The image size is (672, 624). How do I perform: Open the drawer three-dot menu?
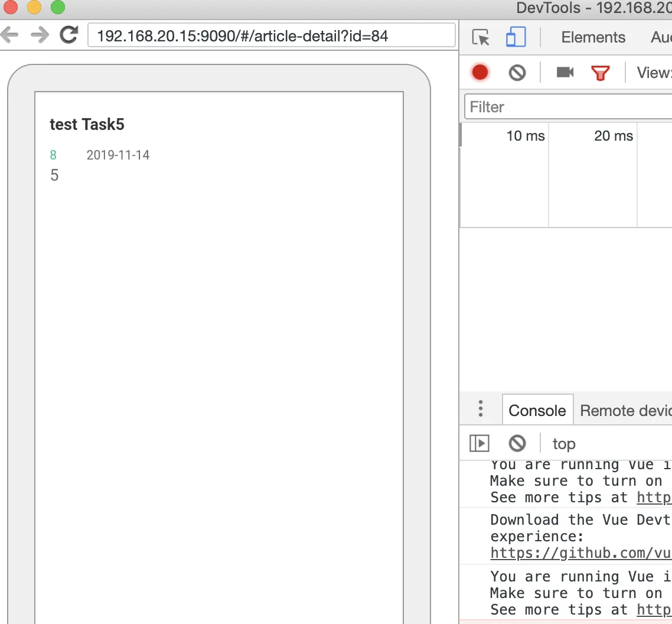point(481,409)
